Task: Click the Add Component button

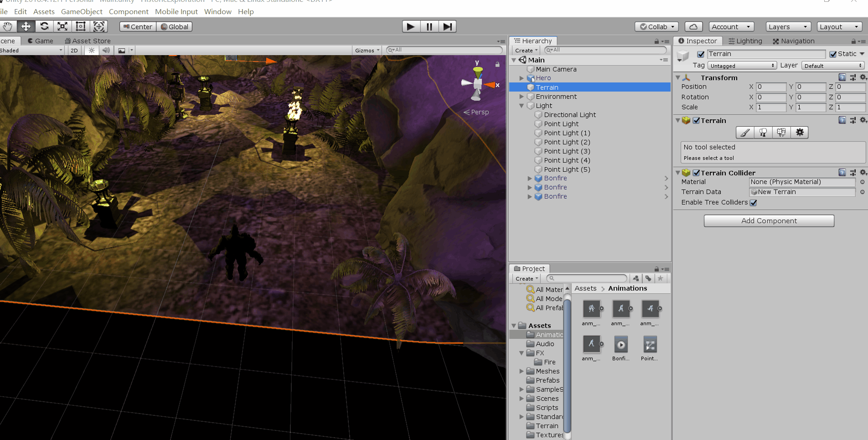Action: (x=769, y=220)
